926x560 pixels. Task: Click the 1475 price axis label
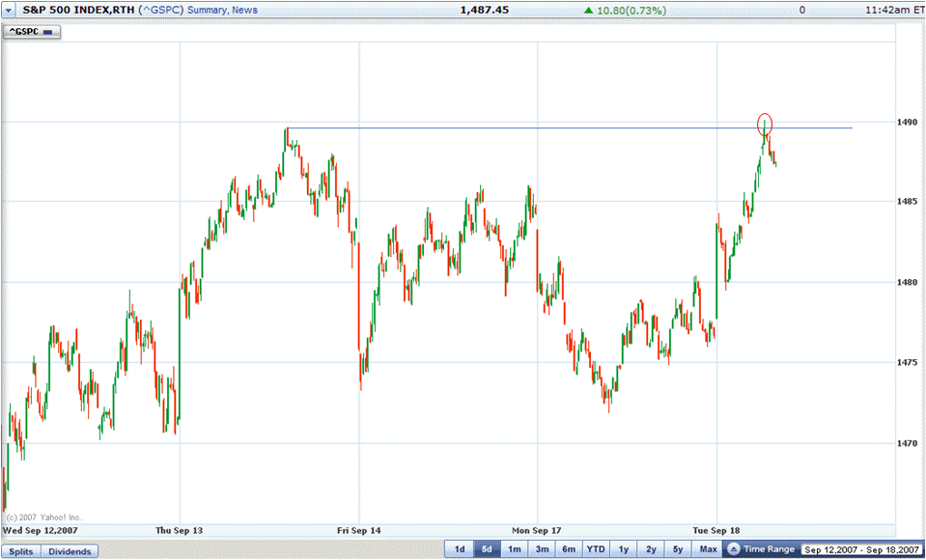(x=908, y=362)
